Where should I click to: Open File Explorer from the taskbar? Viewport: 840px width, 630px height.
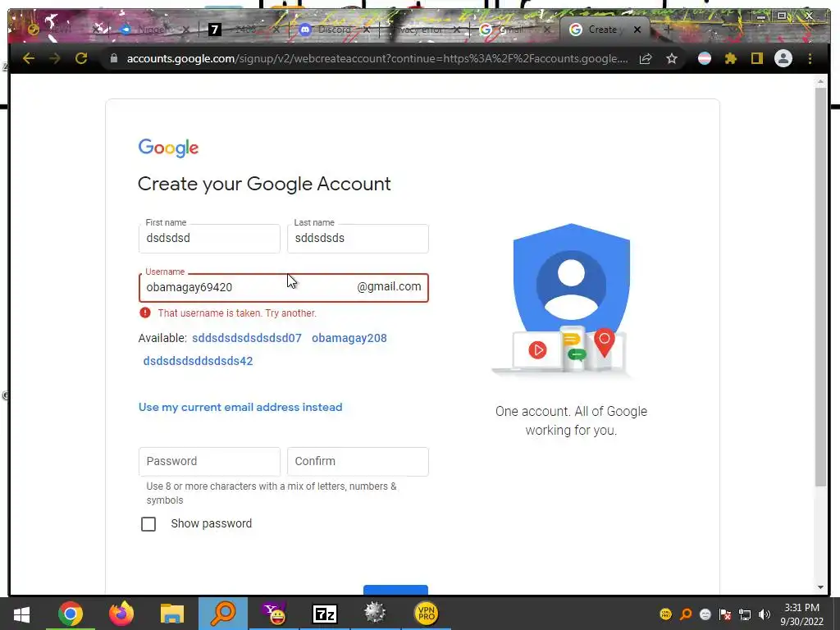click(172, 614)
